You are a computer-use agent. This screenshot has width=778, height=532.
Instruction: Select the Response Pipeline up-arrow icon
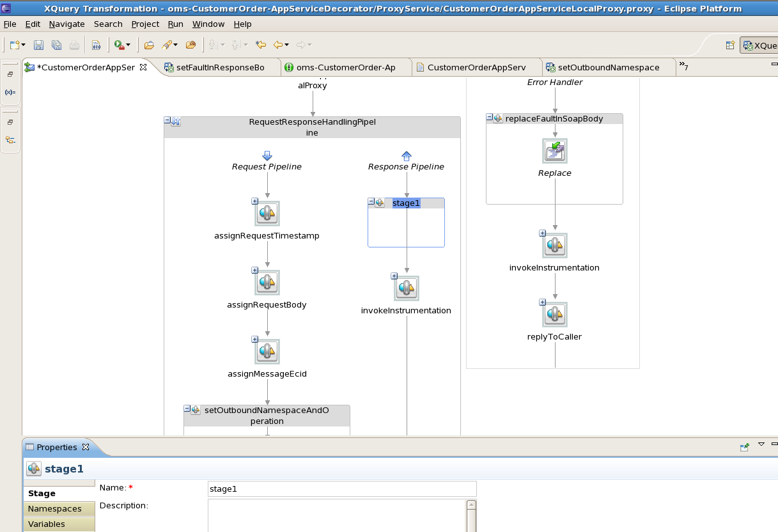(x=406, y=155)
